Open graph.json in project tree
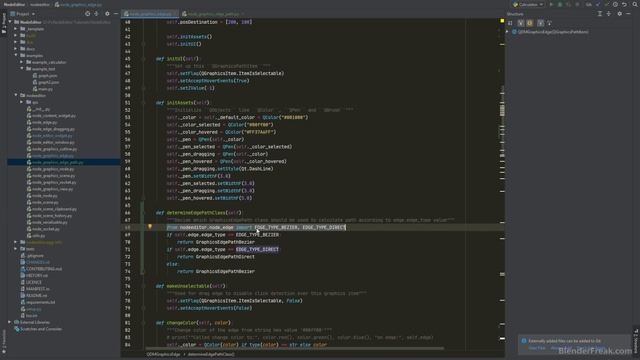 point(48,76)
